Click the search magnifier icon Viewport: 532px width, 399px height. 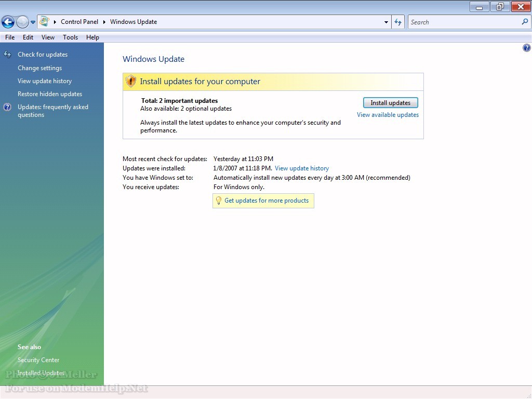click(525, 22)
